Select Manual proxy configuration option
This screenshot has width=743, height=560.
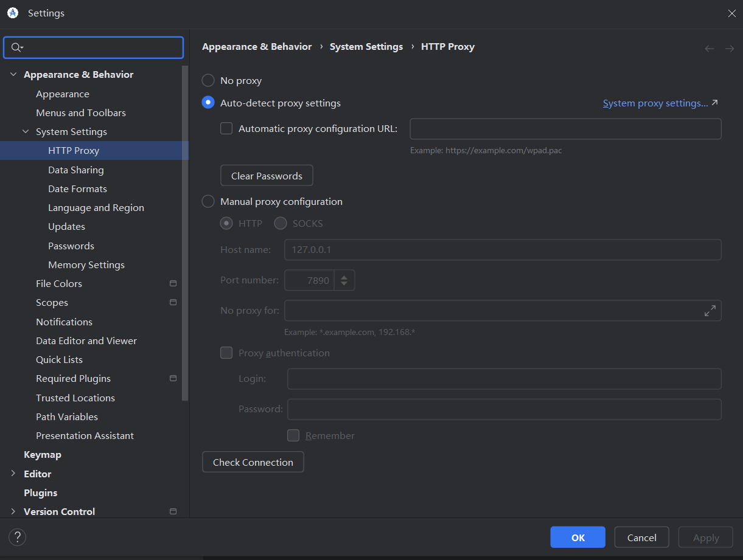[208, 201]
